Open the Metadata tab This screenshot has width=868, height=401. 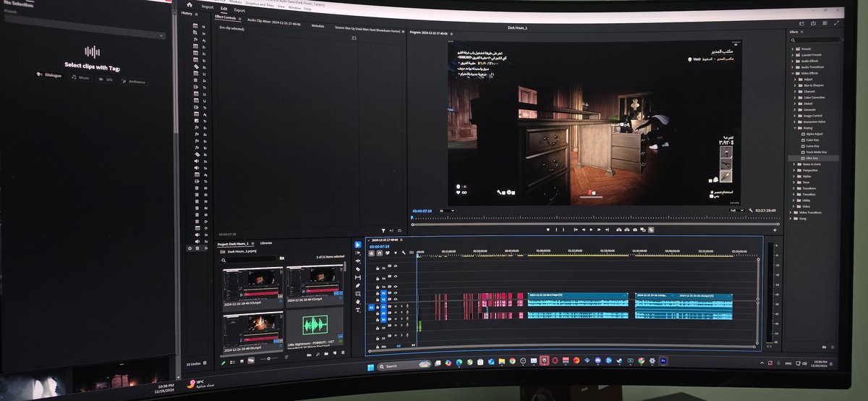318,25
